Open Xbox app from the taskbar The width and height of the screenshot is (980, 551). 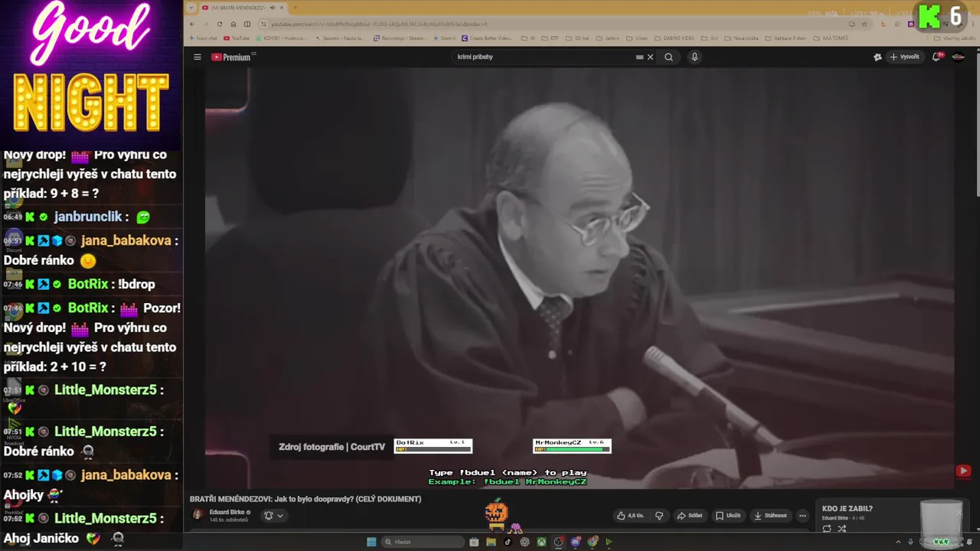tap(541, 542)
